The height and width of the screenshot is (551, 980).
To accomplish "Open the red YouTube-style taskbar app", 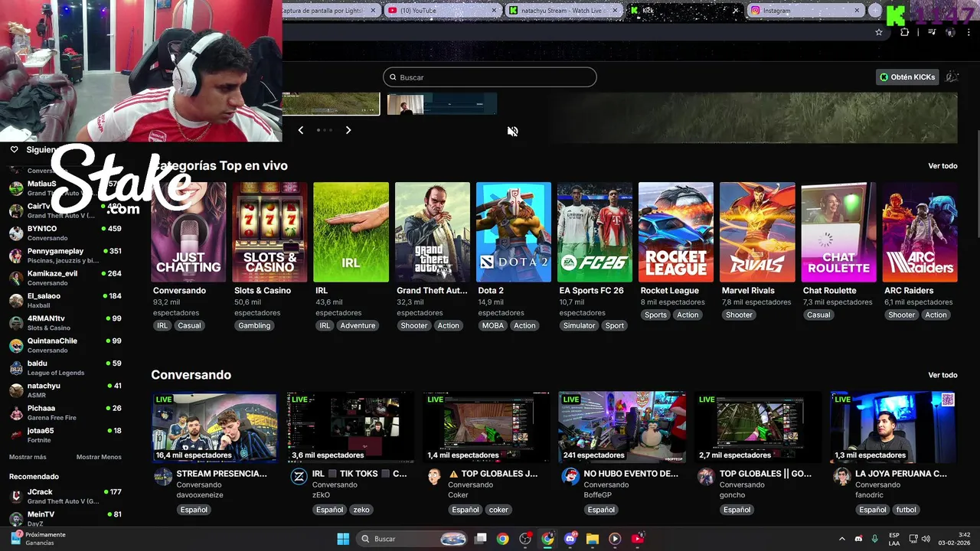I will 638,539.
